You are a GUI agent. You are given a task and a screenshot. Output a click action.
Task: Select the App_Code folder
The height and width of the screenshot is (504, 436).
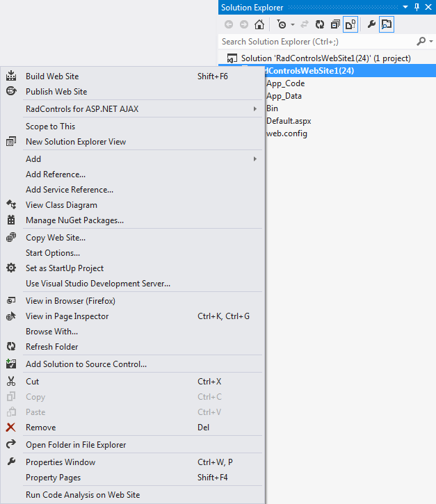[x=285, y=83]
